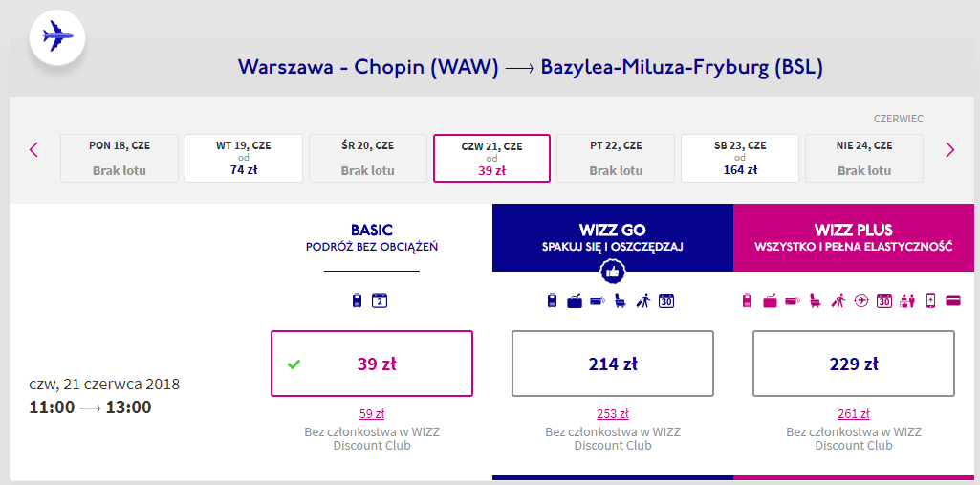The width and height of the screenshot is (980, 485).
Task: Click the mobile phone icon under WIZZ PLUS
Action: coord(930,301)
